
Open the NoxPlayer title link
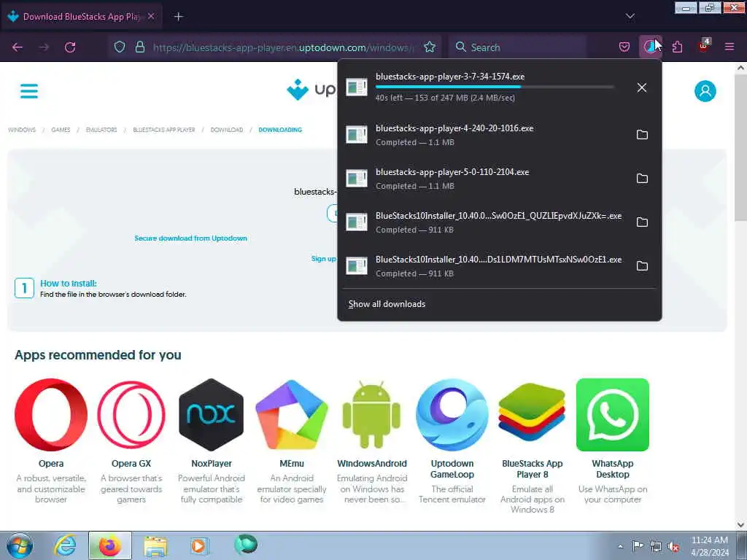[x=211, y=463]
